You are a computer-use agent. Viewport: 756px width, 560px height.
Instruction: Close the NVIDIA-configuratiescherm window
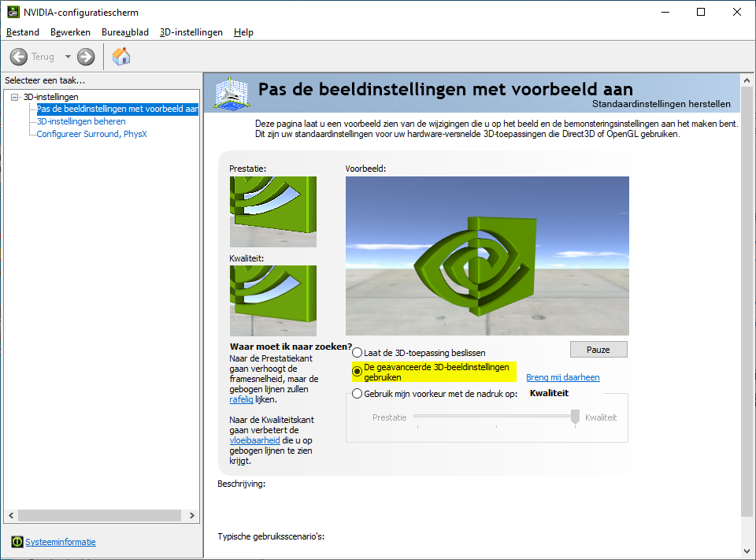[737, 12]
